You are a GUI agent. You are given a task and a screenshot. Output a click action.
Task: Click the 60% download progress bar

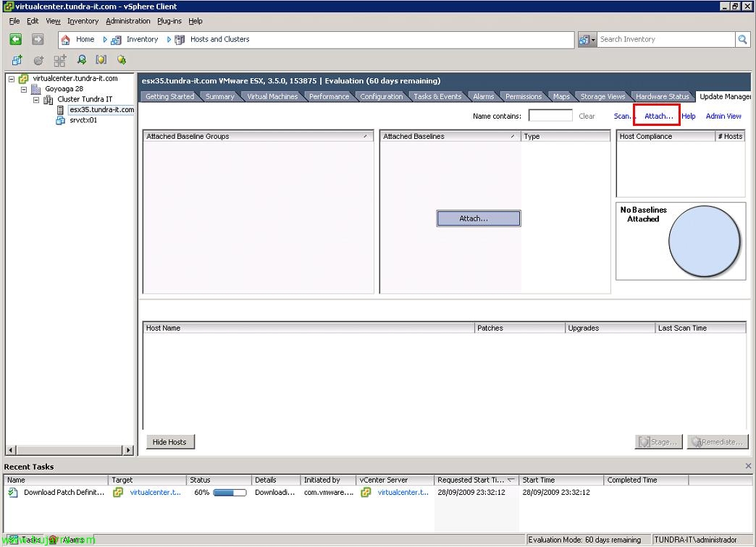click(230, 493)
